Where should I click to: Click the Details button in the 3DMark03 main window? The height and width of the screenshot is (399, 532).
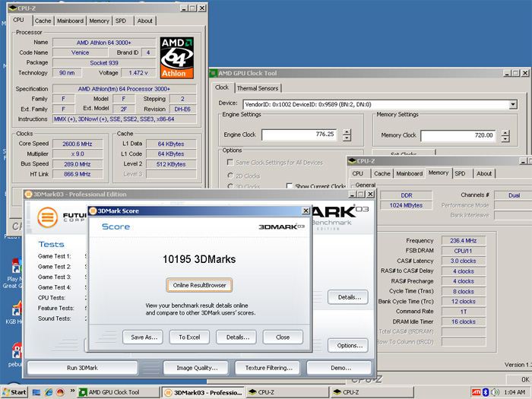(x=348, y=297)
